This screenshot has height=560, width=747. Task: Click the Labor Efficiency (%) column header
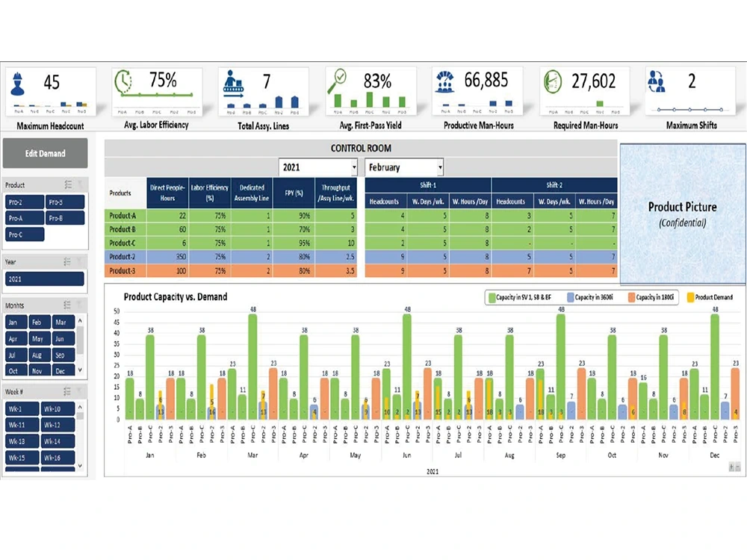(x=210, y=193)
